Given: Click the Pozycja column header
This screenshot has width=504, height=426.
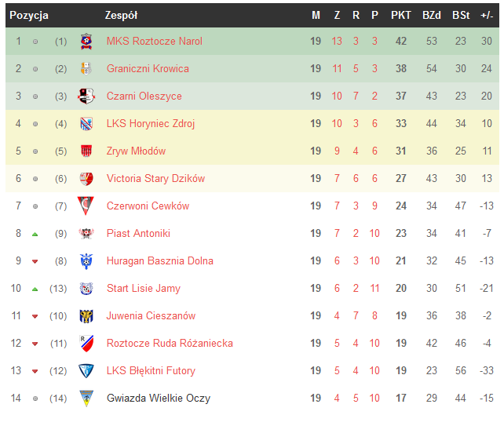Looking at the screenshot, I should (x=29, y=15).
